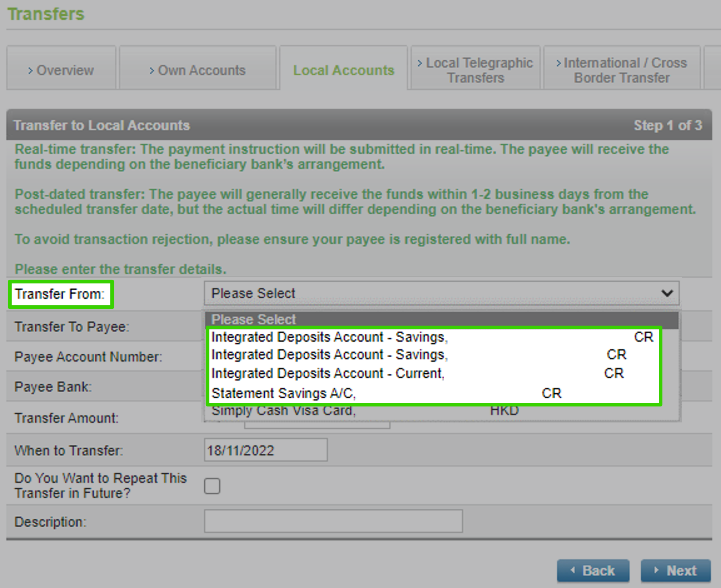Click the Description text field

tap(333, 521)
